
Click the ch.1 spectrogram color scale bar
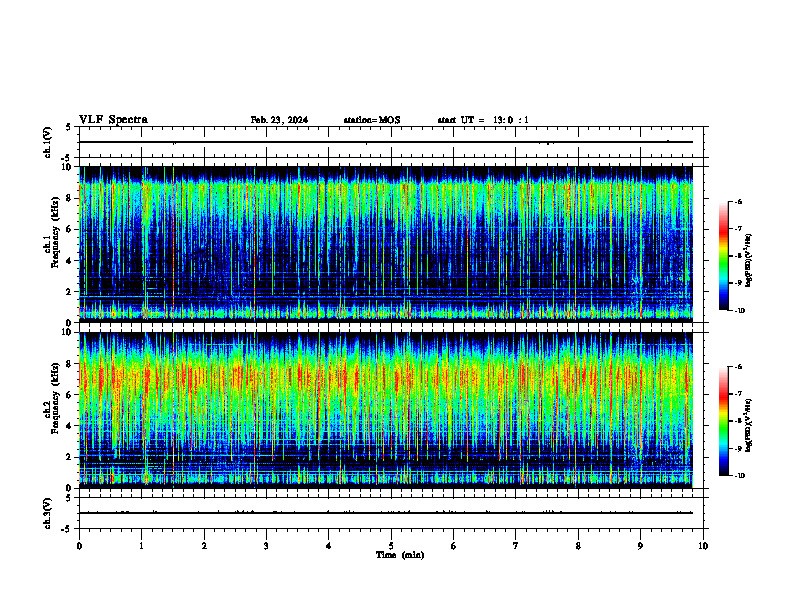[x=724, y=256]
